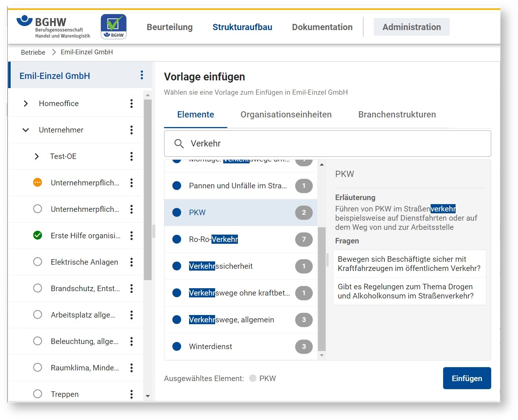518x420 pixels.
Task: Open three-dot menu for Treppen
Action: pyautogui.click(x=131, y=394)
